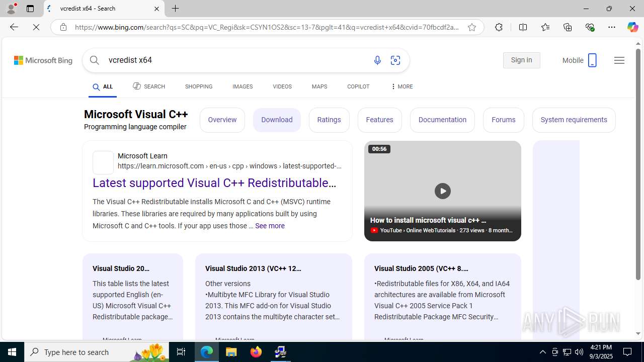Open the Mobile phone link

click(x=580, y=60)
